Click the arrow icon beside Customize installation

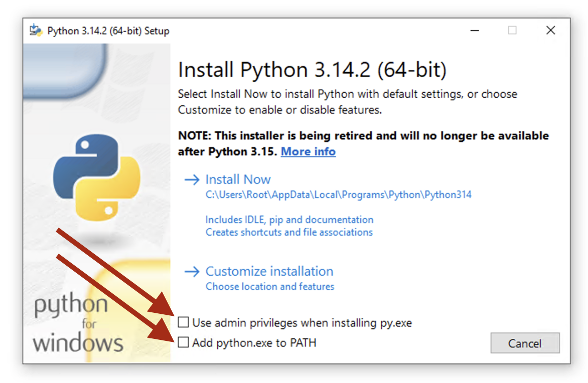pyautogui.click(x=192, y=272)
